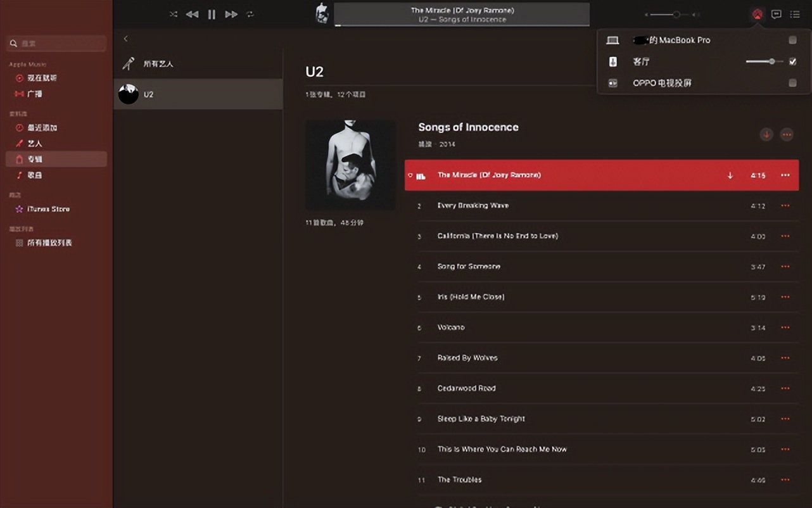Image resolution: width=812 pixels, height=508 pixels.
Task: Go back with the chevron arrow
Action: click(x=125, y=39)
